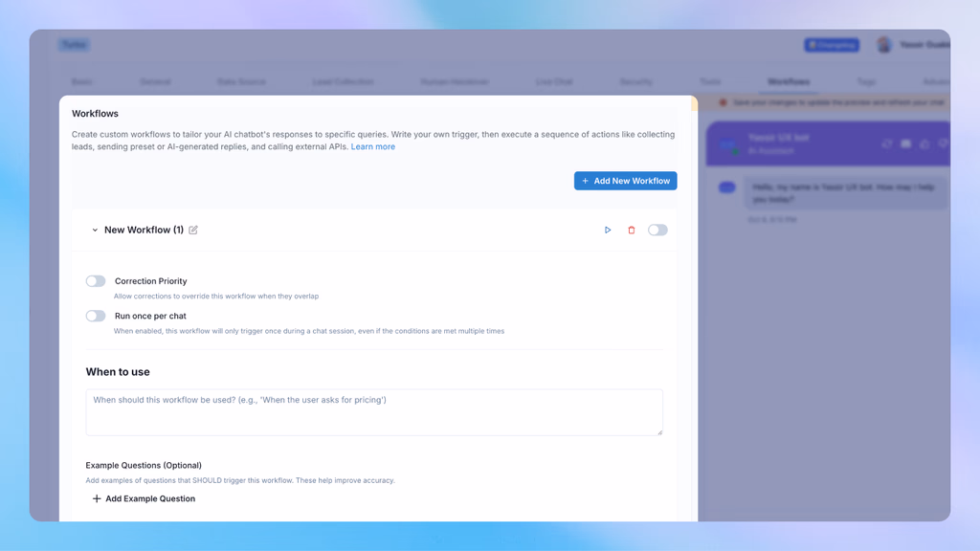Open the Turbo dropdown at the top left
The width and height of the screenshot is (980, 551).
click(x=74, y=44)
